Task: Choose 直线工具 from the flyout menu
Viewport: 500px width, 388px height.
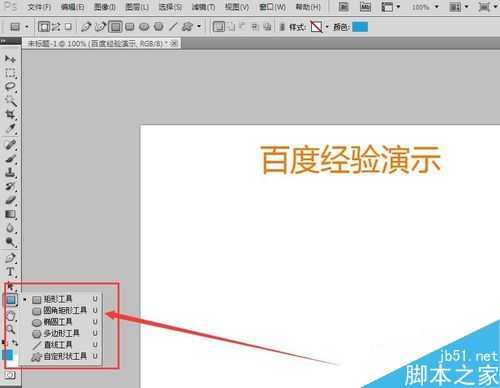Action: [61, 344]
